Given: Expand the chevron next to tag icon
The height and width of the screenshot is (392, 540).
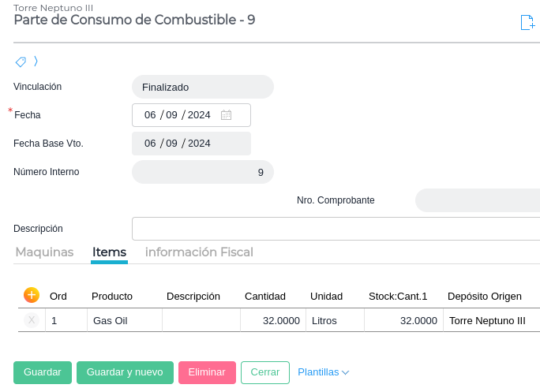Looking at the screenshot, I should click(x=36, y=61).
